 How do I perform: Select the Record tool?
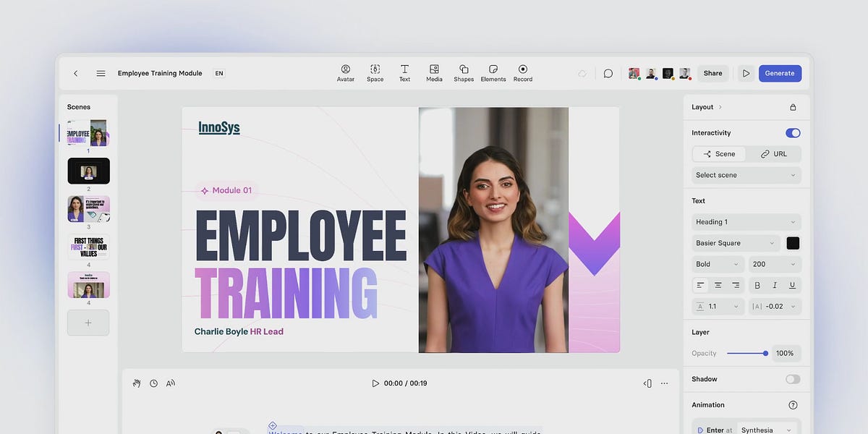tap(523, 73)
